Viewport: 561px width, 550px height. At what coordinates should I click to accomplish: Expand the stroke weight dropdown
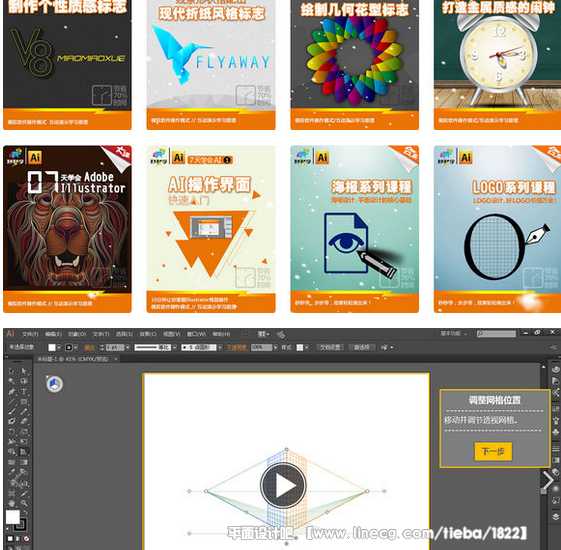coord(128,347)
